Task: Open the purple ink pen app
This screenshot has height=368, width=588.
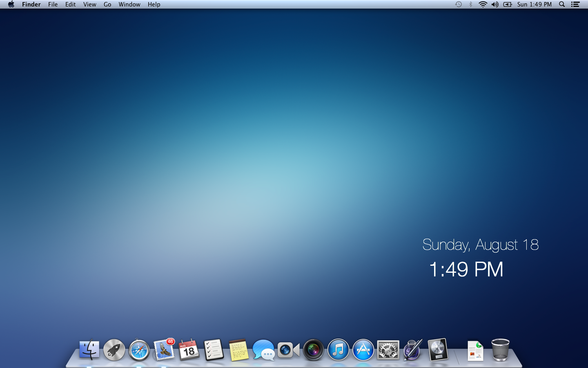Action: (x=413, y=350)
